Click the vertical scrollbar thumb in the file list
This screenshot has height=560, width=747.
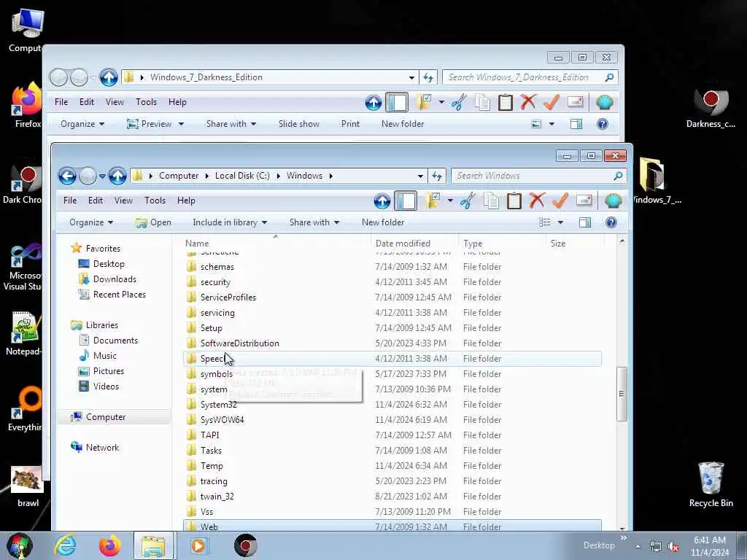[x=622, y=393]
